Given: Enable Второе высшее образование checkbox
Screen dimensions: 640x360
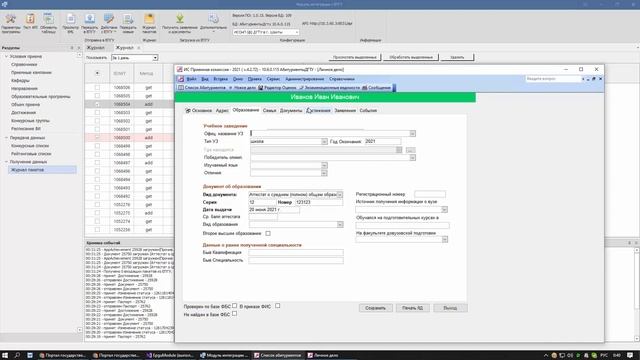Looking at the screenshot, I should pos(268,233).
